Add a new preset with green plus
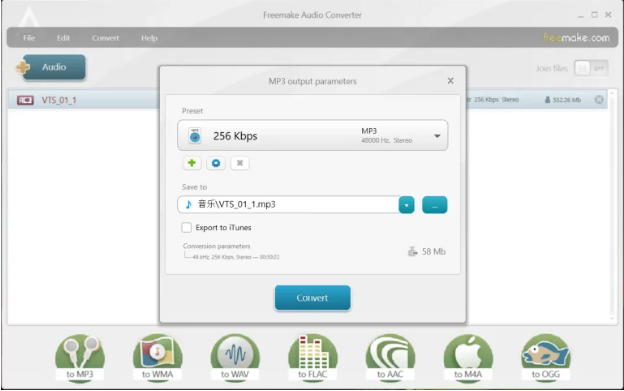624x391 pixels. pos(192,163)
